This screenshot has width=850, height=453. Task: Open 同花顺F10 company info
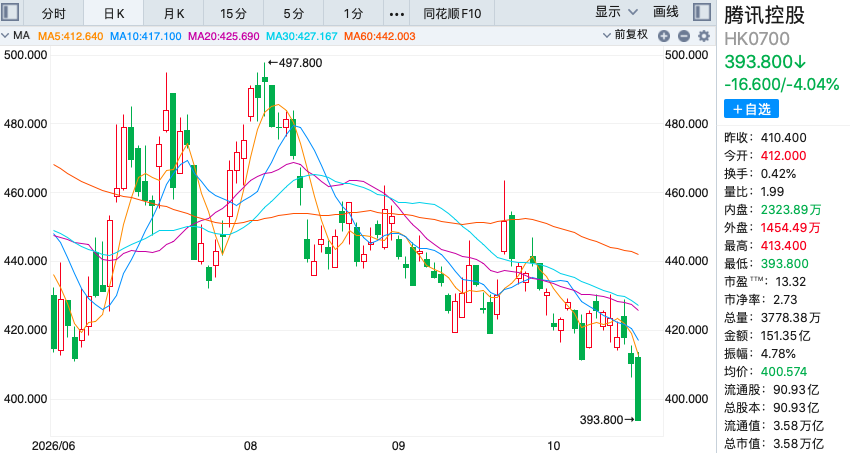452,13
